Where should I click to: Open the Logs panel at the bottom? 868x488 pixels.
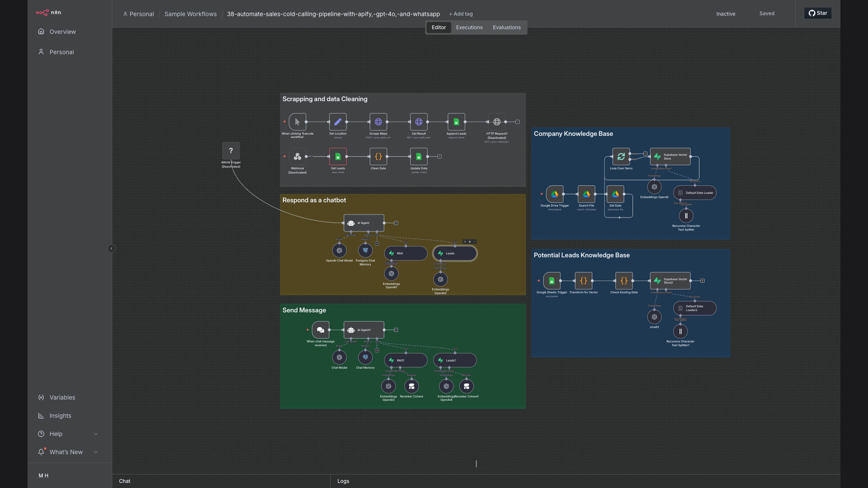(343, 481)
